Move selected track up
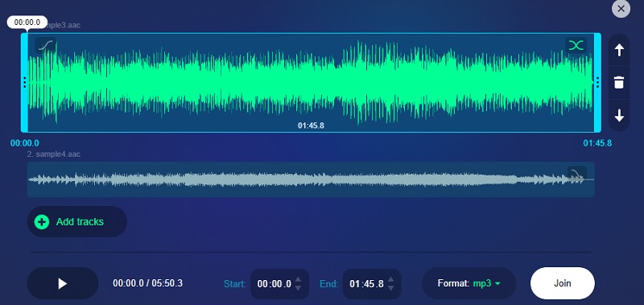 tap(619, 50)
